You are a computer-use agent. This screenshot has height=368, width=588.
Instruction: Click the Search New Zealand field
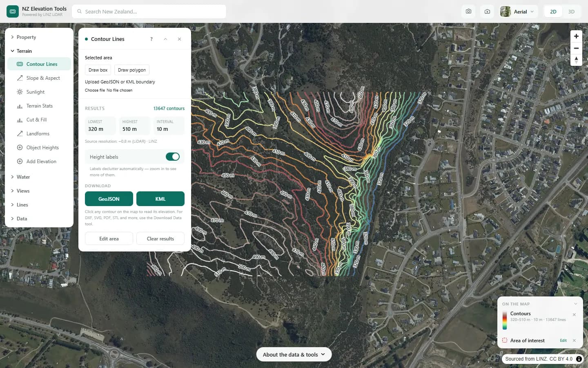click(x=149, y=11)
